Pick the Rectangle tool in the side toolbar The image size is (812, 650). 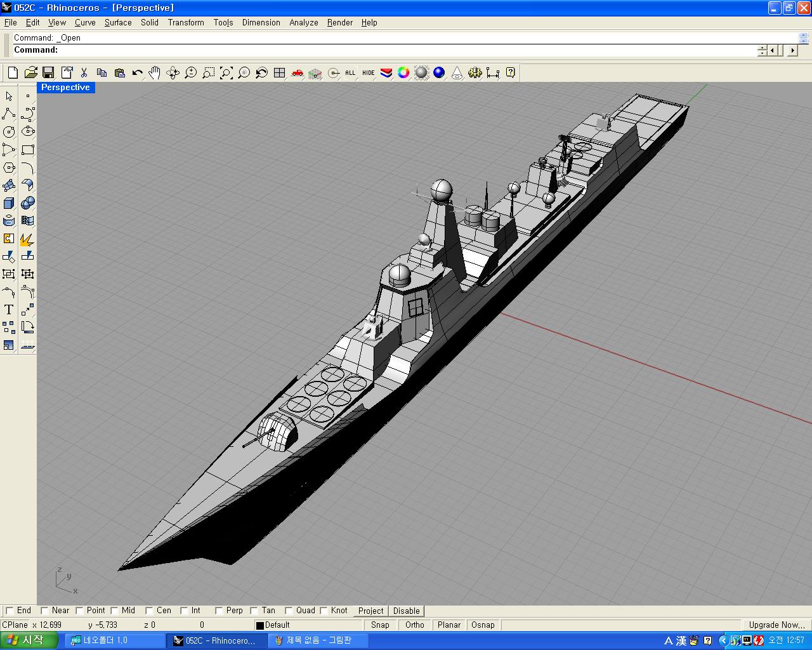27,150
